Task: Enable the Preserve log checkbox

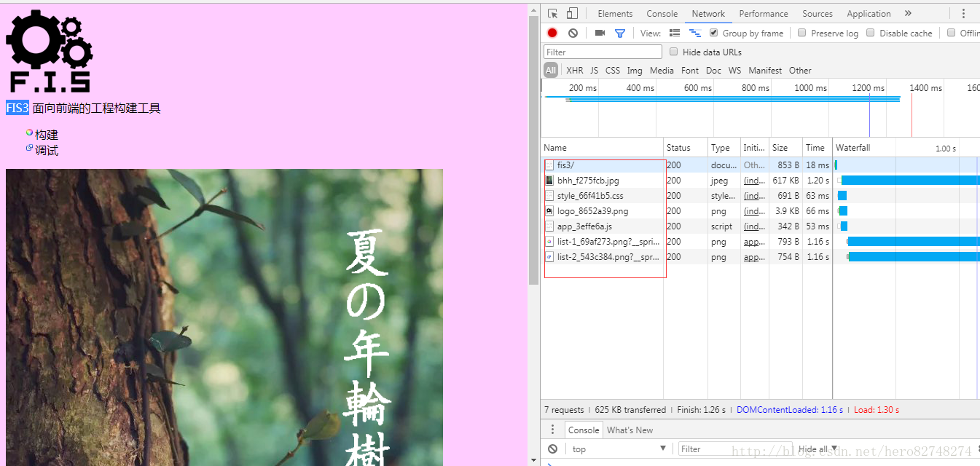Action: pos(801,33)
